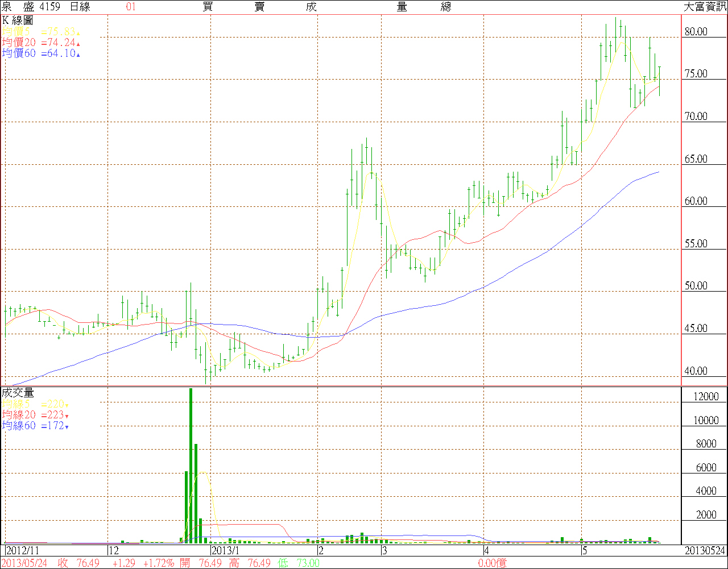Click the stock name 泉盛 4159

[33, 7]
